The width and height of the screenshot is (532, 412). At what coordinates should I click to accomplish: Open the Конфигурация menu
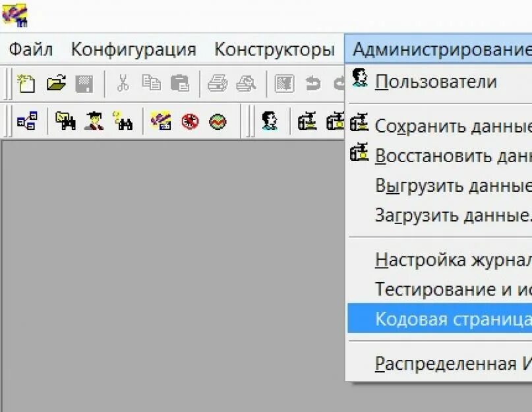pos(134,49)
